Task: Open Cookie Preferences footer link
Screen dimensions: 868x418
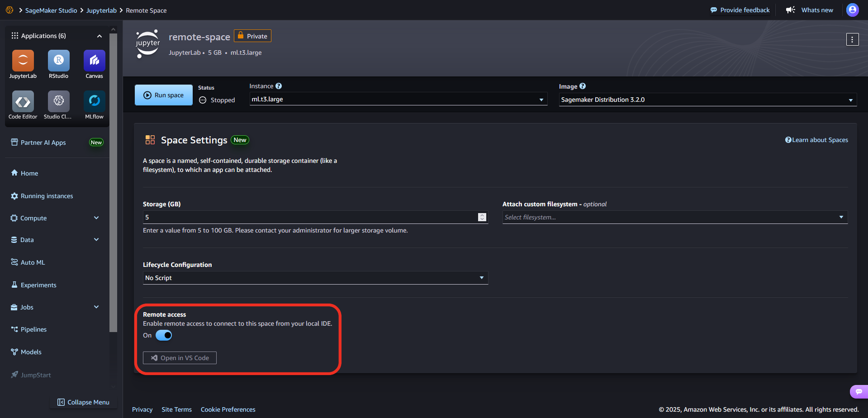Action: 228,409
